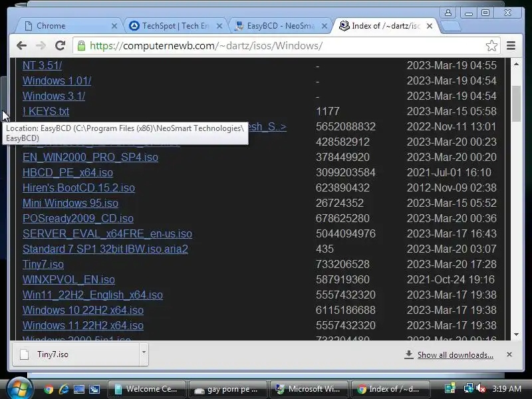Open the ! KEYS.txt file link
532x399 pixels.
pos(46,111)
